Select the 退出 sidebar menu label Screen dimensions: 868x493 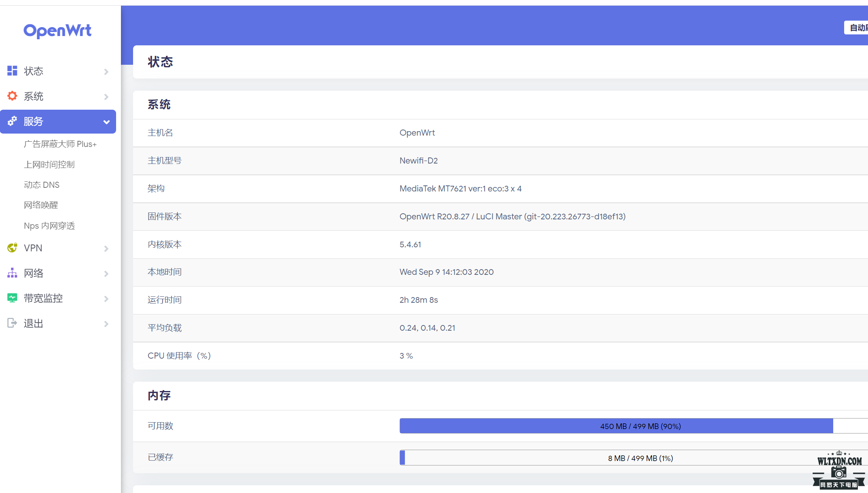point(34,323)
